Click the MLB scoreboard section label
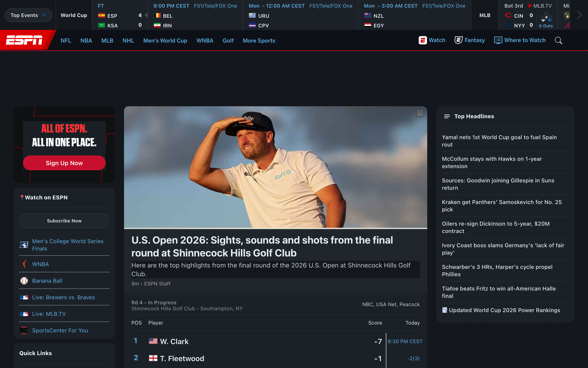The height and width of the screenshot is (368, 588). click(x=485, y=15)
